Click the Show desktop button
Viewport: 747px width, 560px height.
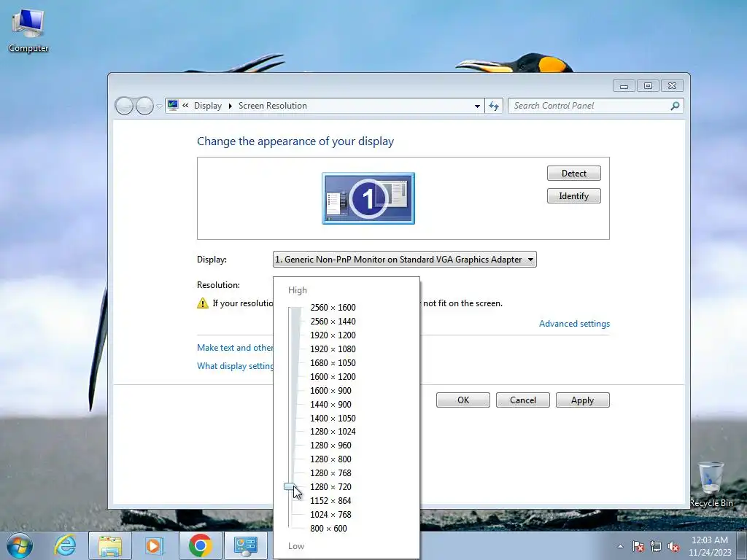[x=741, y=545]
